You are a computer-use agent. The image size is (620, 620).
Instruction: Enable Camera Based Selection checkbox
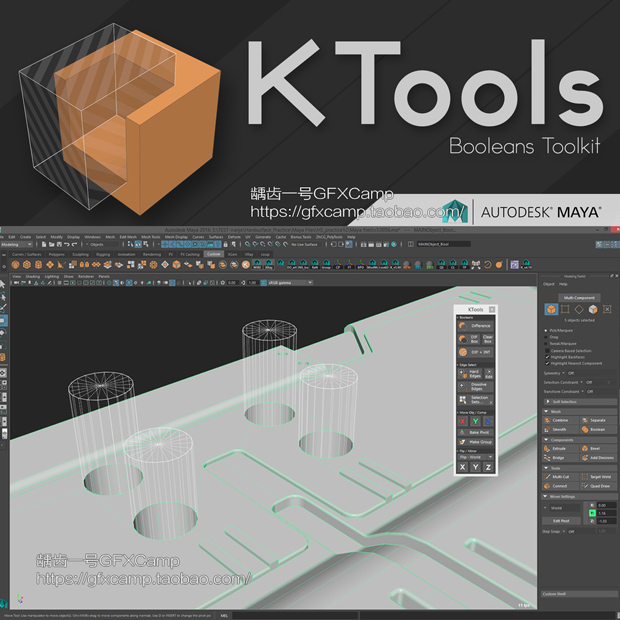click(x=548, y=351)
